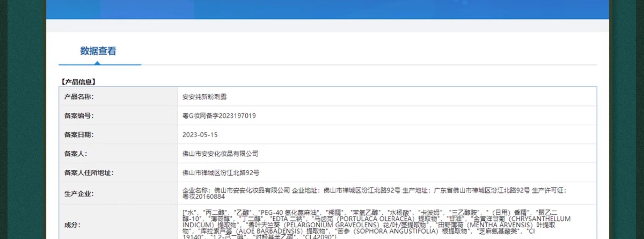
Task: Select the 备案日期 row label
Action: (x=79, y=135)
